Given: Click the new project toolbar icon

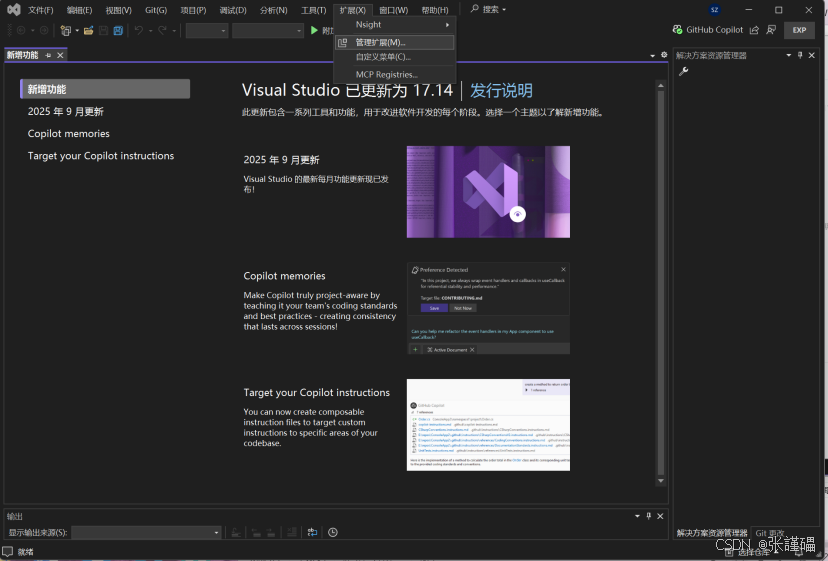Looking at the screenshot, I should (x=65, y=31).
